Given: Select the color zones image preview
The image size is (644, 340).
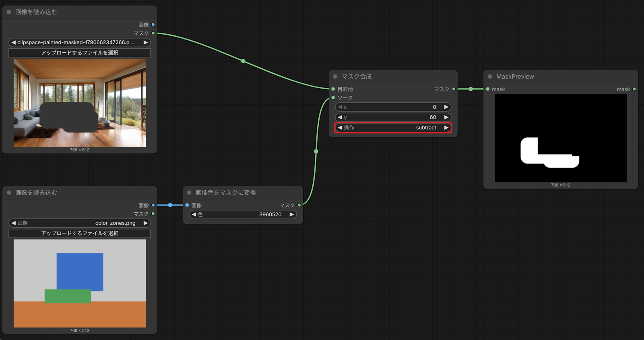Looking at the screenshot, I should pyautogui.click(x=80, y=283).
